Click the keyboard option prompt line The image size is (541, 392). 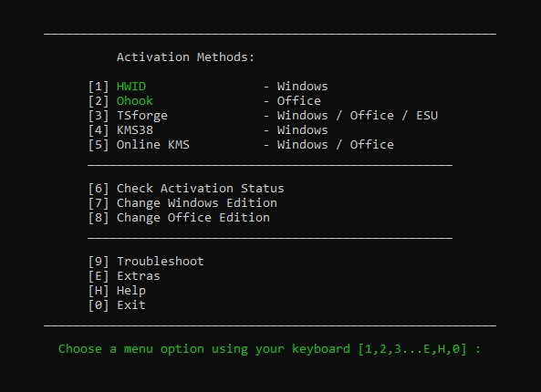pos(269,349)
